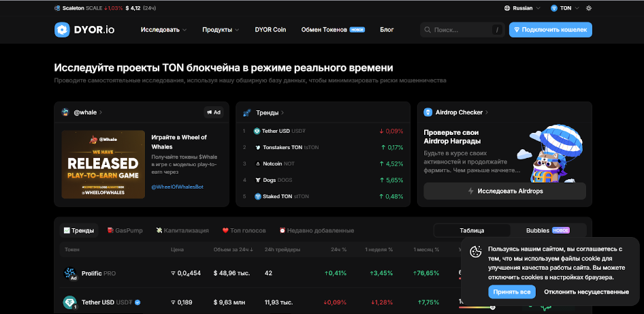
Task: Expand the Airdrop Checker header
Action: [462, 112]
